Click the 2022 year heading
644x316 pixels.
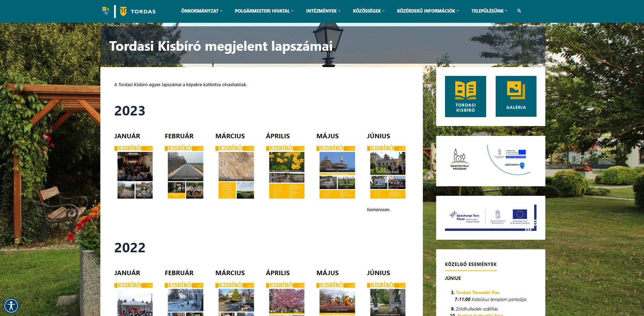pos(130,248)
